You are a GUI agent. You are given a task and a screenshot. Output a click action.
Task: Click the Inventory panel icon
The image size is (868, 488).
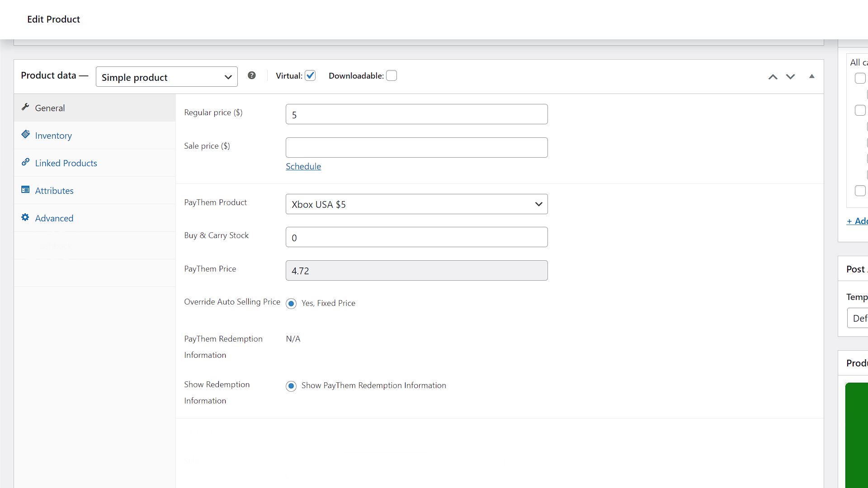pyautogui.click(x=26, y=134)
